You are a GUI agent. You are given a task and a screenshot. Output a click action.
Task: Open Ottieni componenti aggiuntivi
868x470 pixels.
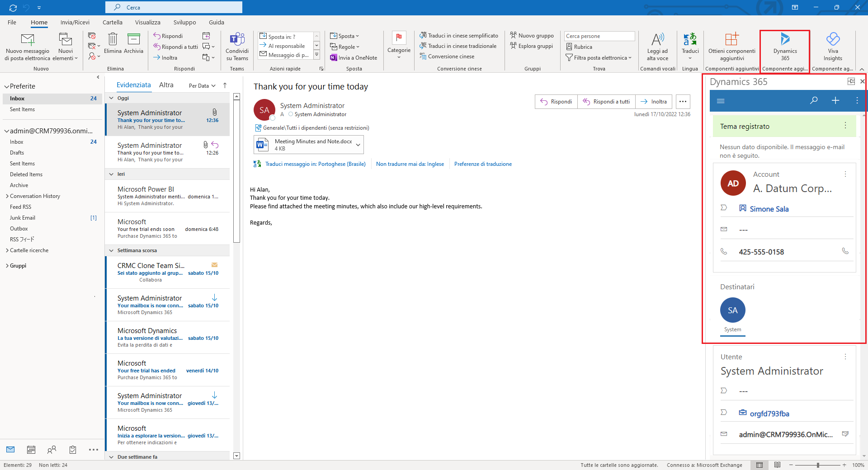click(x=732, y=47)
